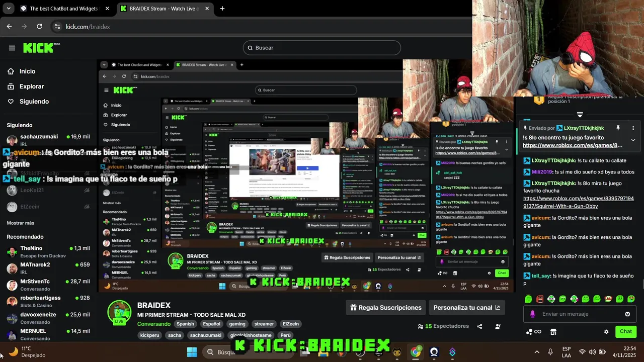Open Google Chrome from the taskbar

[x=416, y=352]
